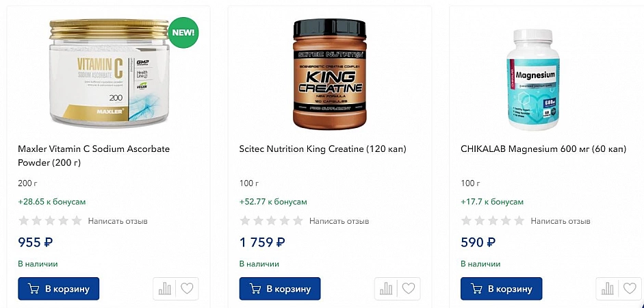The width and height of the screenshot is (644, 308).
Task: Rate CHIKALAB Magnesium three stars
Action: (493, 221)
